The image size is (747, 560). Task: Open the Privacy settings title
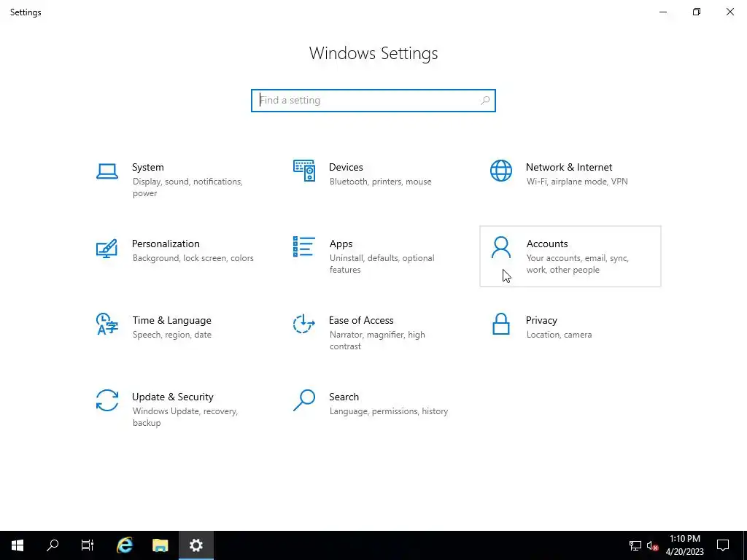pyautogui.click(x=541, y=321)
